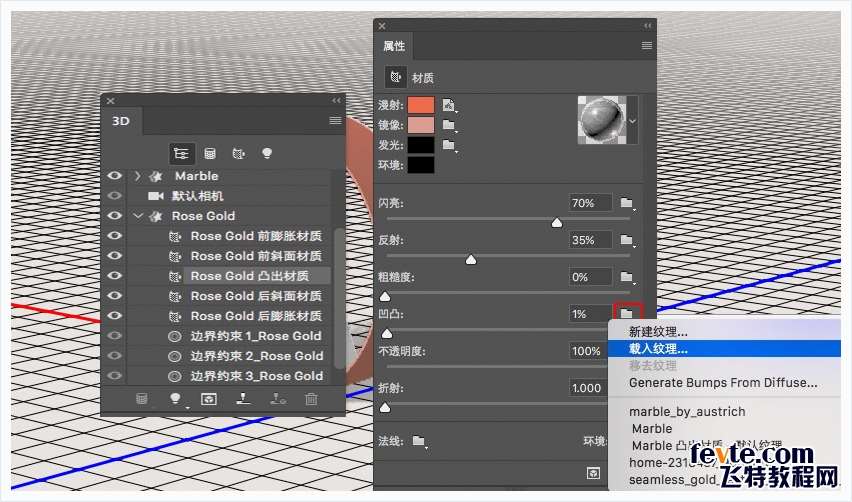Click the 材质 material icon in properties
The height and width of the screenshot is (502, 852).
coord(396,77)
